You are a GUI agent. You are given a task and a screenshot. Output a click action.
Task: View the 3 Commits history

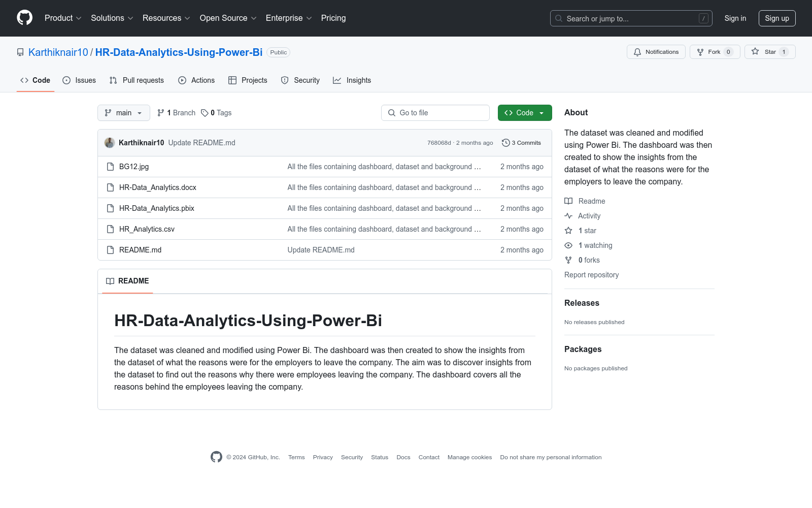(x=522, y=143)
